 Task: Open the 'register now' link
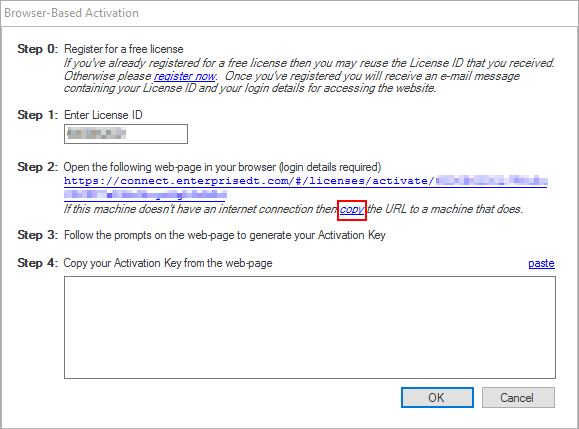point(185,76)
